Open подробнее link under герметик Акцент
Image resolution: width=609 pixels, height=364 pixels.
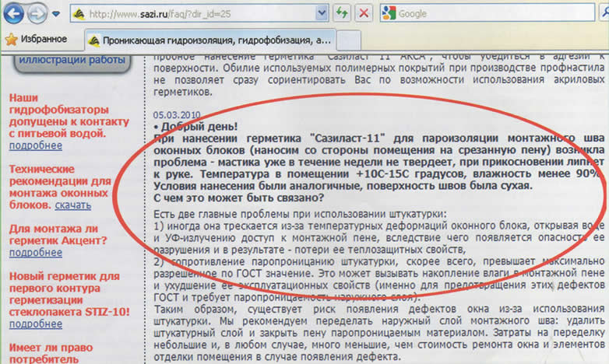(36, 253)
